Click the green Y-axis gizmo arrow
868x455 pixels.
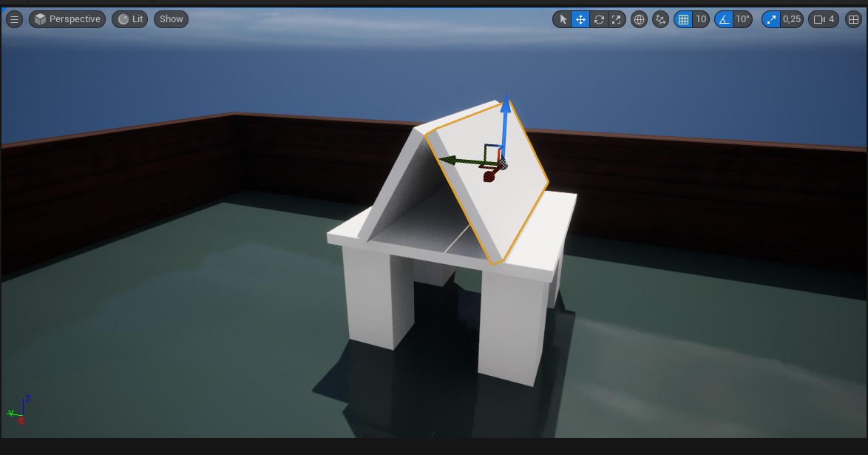click(x=448, y=159)
